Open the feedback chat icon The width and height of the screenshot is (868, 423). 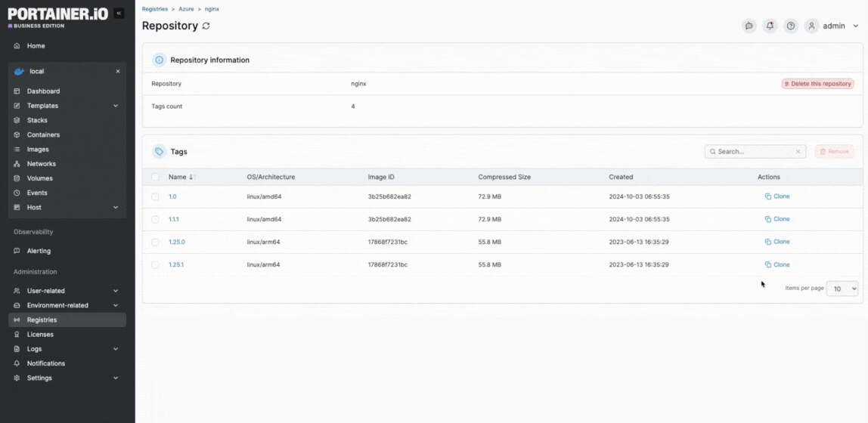pos(749,26)
